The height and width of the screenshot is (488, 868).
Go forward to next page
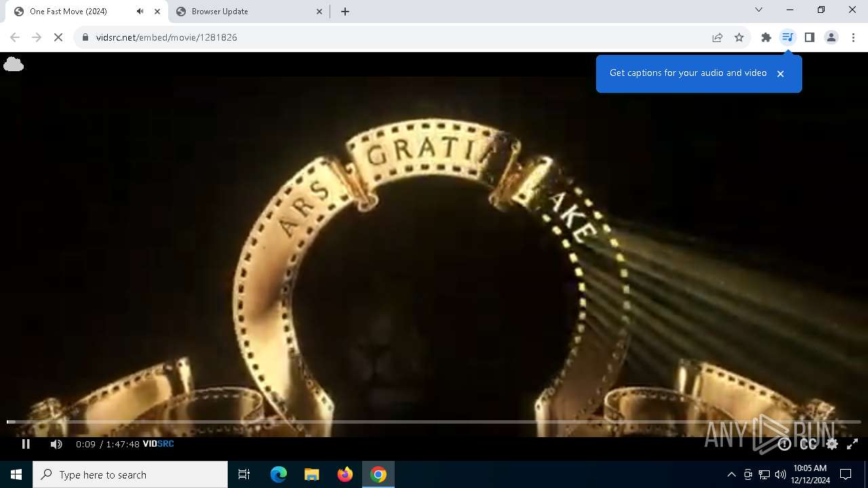tap(37, 37)
